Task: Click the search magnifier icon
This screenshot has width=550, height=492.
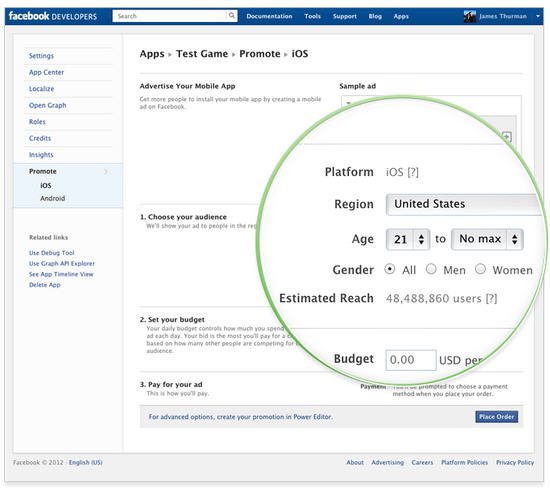Action: coord(232,16)
